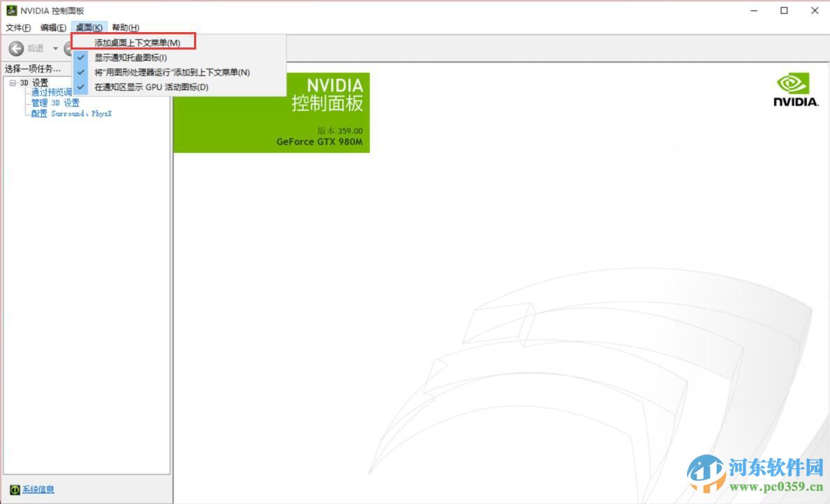830x504 pixels.
Task: Click the 版本 359.00 version text
Action: pyautogui.click(x=340, y=131)
